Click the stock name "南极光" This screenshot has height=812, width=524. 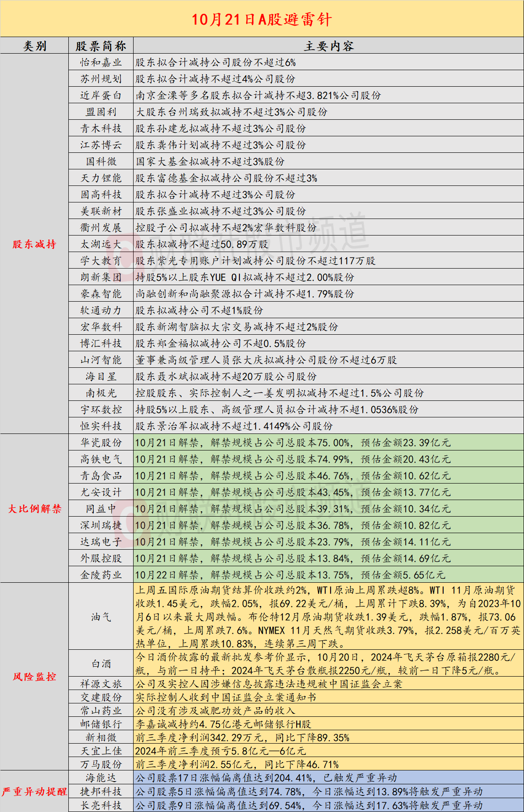point(101,393)
